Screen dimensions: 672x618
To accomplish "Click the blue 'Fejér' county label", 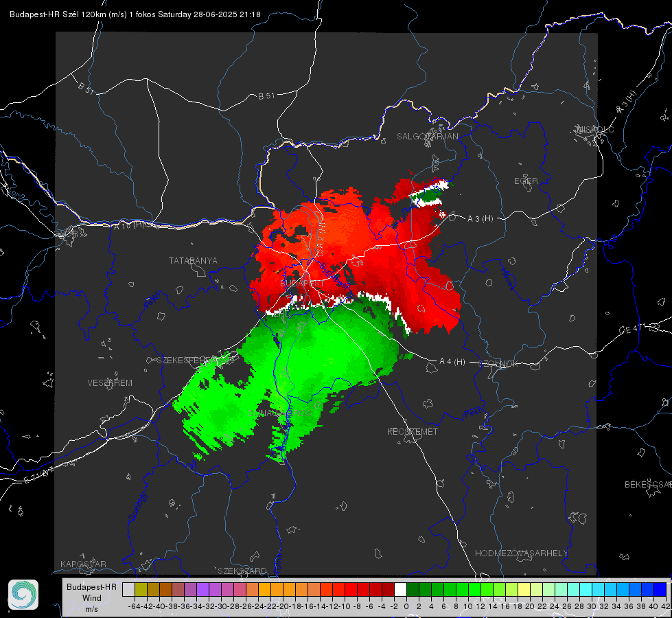I will (x=153, y=300).
